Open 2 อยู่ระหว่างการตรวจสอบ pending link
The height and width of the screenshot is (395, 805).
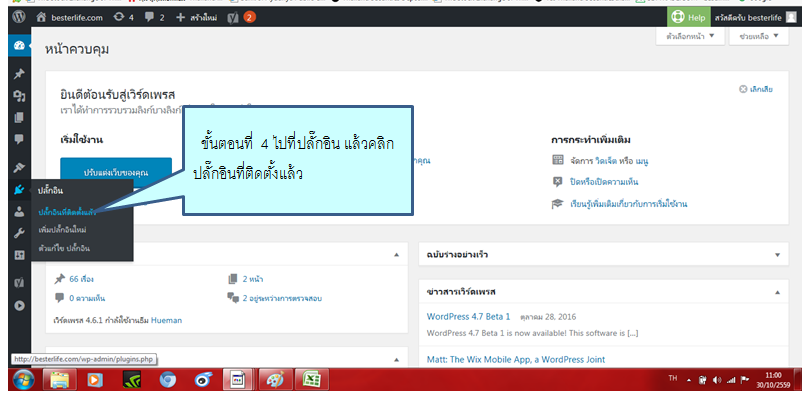coord(282,298)
